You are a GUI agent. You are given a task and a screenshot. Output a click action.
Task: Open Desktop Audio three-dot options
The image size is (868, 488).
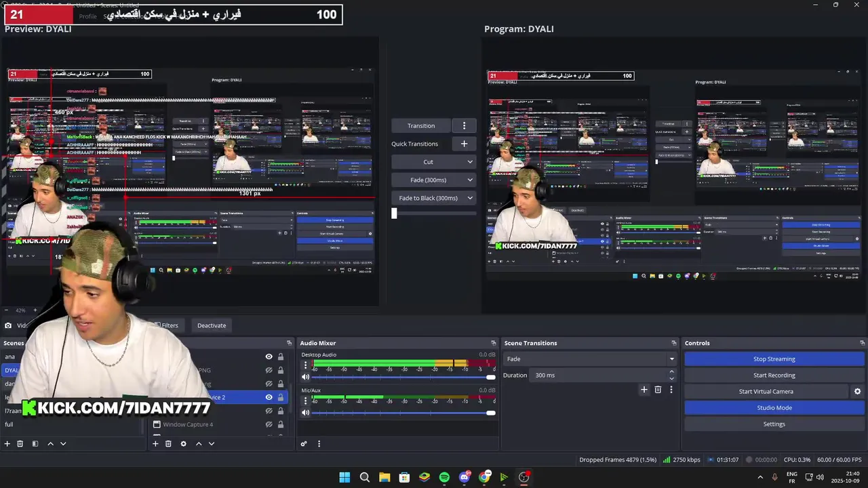(x=305, y=365)
